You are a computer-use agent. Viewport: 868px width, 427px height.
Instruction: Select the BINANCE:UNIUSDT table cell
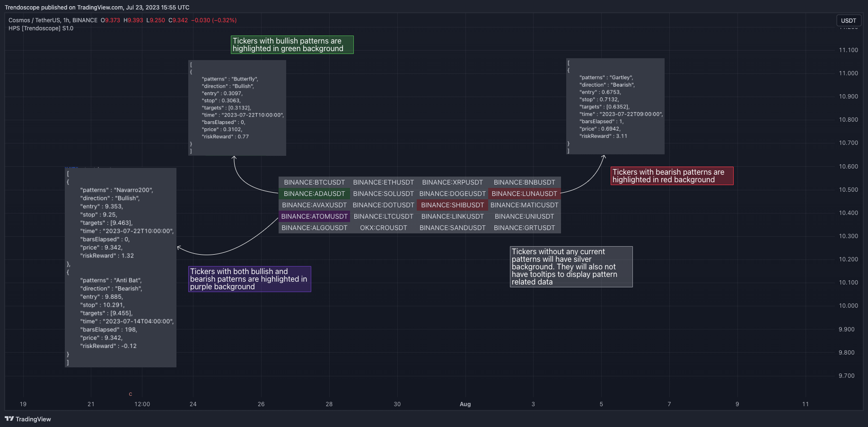(x=524, y=216)
